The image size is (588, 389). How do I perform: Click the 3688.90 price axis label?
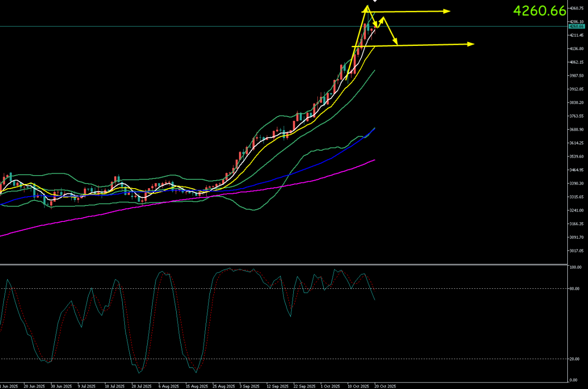coord(575,130)
